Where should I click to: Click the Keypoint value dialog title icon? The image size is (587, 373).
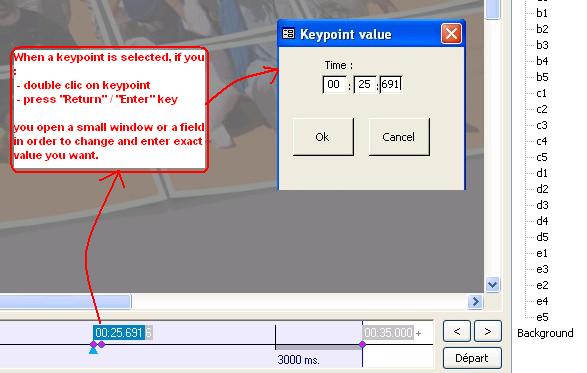288,34
